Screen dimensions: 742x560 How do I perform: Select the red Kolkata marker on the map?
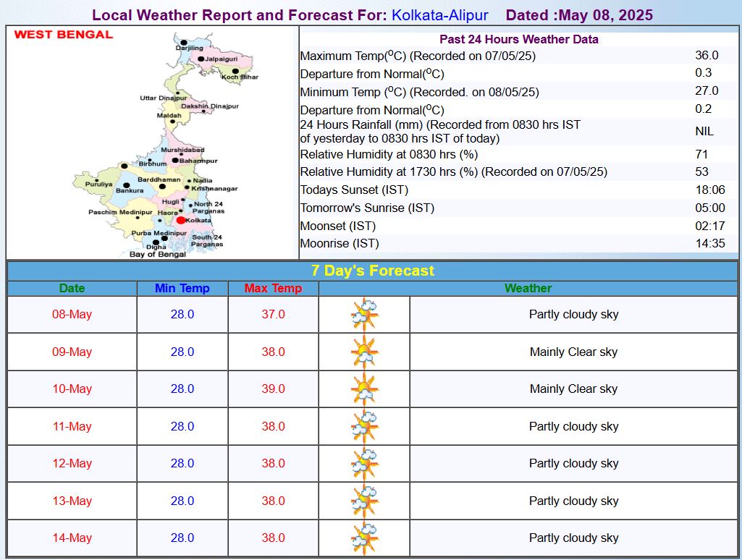(181, 219)
